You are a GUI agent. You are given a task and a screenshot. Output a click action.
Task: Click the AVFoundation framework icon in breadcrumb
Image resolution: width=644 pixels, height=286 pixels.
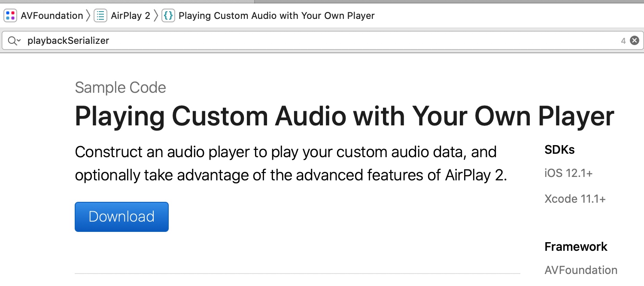point(10,16)
